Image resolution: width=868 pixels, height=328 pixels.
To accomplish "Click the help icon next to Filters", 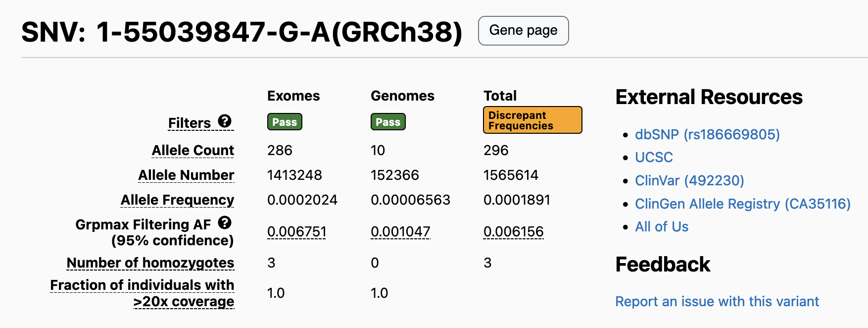I will (x=225, y=121).
